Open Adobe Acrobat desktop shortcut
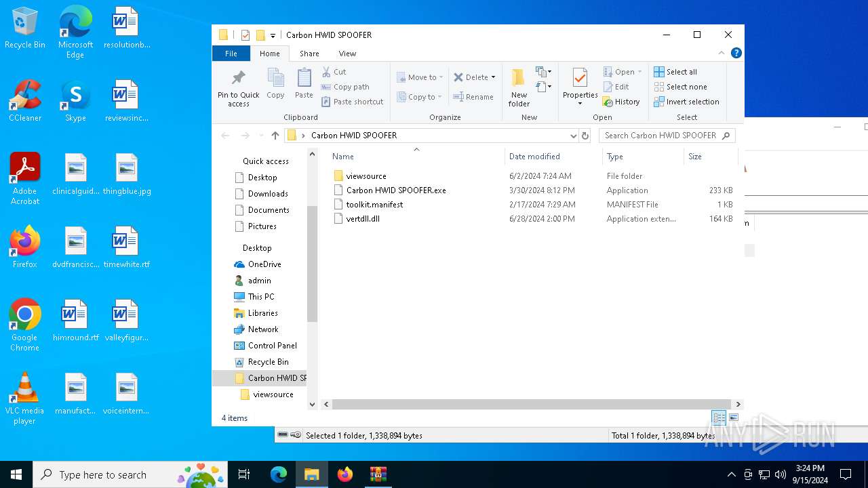This screenshot has width=868, height=488. (25, 179)
